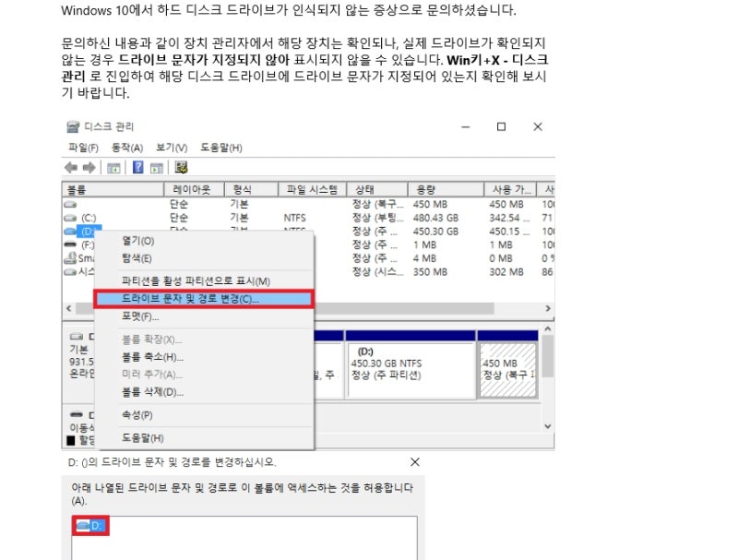Select the highlighted (D:) volume drive icon
Screen dimensions: 738x560
(70, 232)
